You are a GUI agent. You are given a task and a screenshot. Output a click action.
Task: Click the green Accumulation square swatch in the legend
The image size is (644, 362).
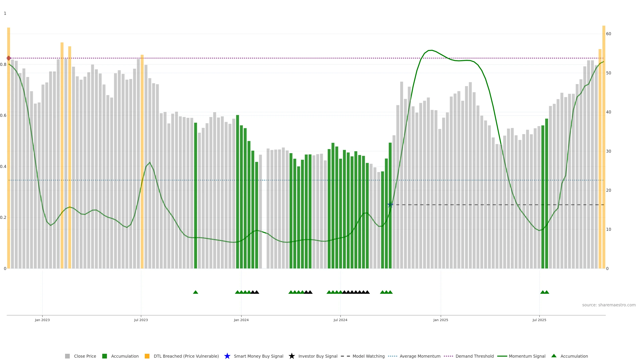click(104, 356)
